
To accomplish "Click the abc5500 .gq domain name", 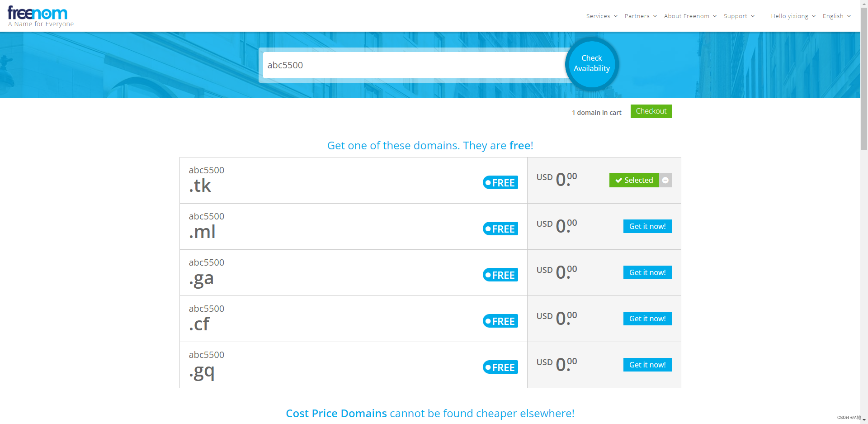I will tap(207, 365).
